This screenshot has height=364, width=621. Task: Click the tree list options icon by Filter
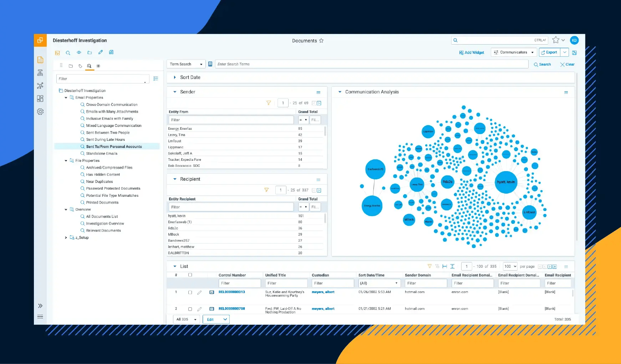[156, 78]
